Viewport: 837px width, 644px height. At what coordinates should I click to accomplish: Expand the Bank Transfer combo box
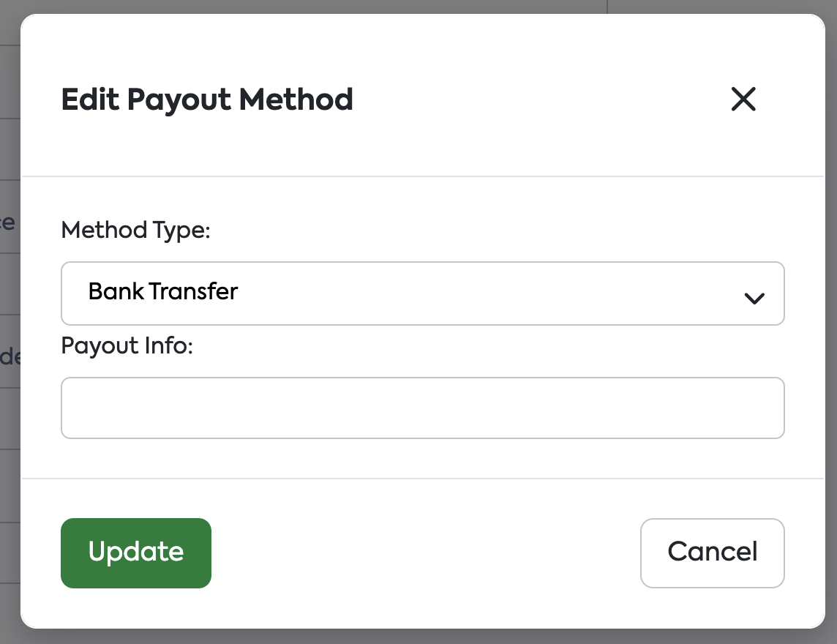pos(422,293)
